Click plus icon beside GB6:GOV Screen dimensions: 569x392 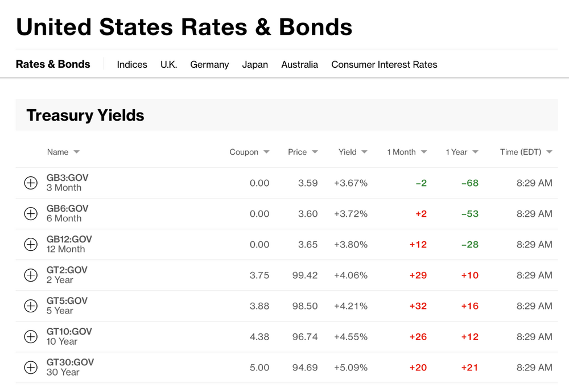point(31,214)
